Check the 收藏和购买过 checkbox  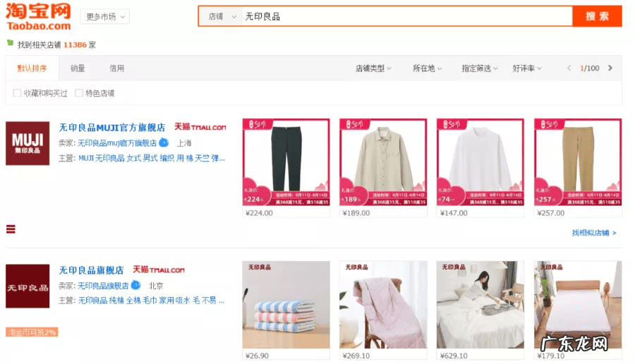[17, 93]
